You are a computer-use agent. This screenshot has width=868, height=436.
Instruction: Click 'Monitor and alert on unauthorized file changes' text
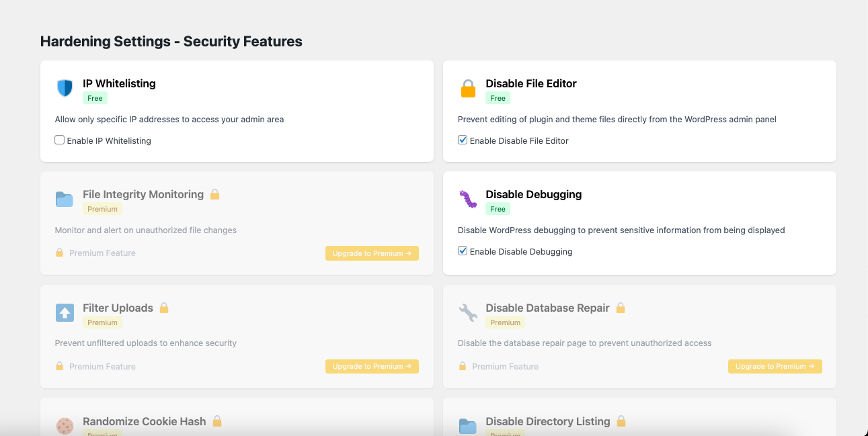point(146,230)
